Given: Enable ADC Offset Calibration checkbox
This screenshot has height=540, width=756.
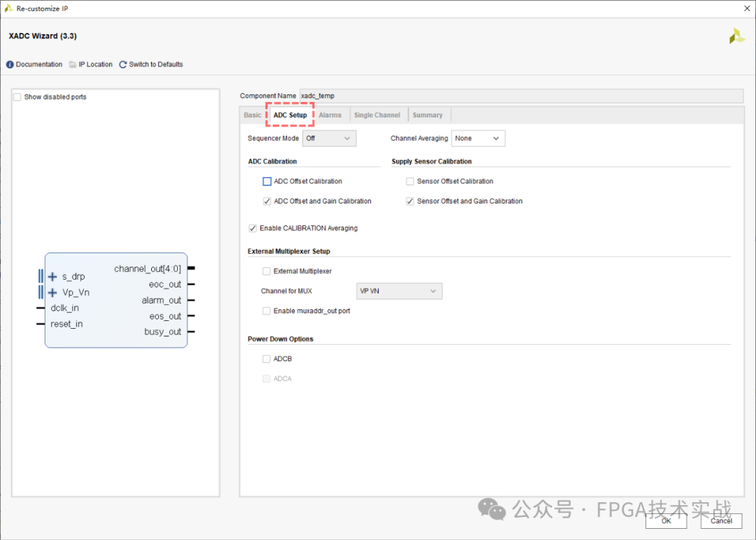Looking at the screenshot, I should click(x=267, y=181).
